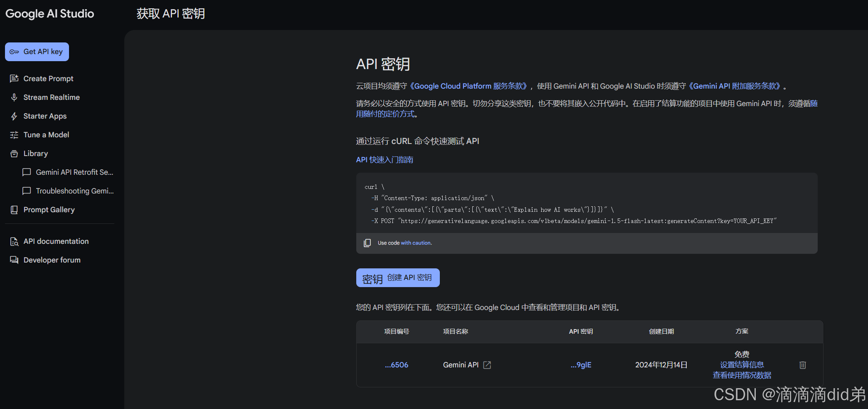Viewport: 868px width, 409px height.
Task: Open project number ...6506 link
Action: pyautogui.click(x=397, y=365)
